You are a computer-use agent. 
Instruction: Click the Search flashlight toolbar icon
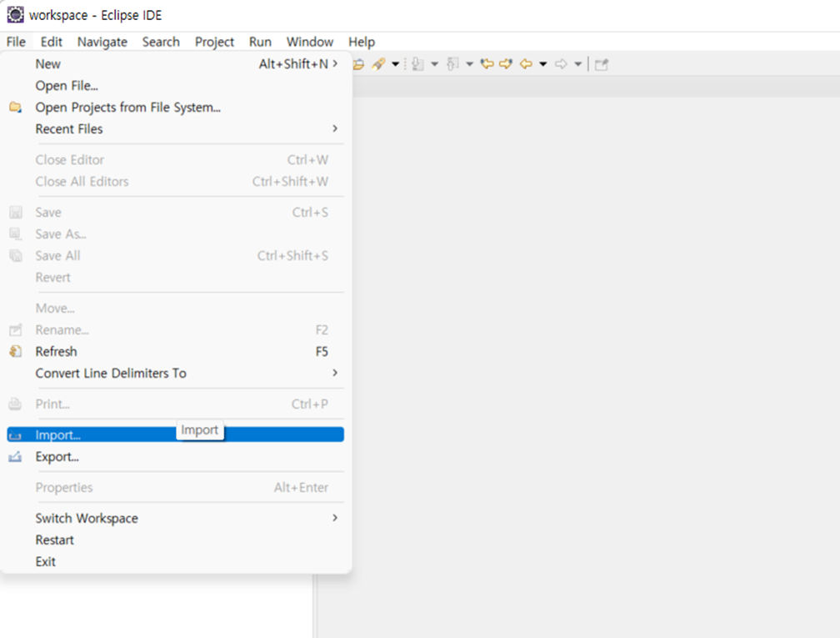(x=378, y=64)
